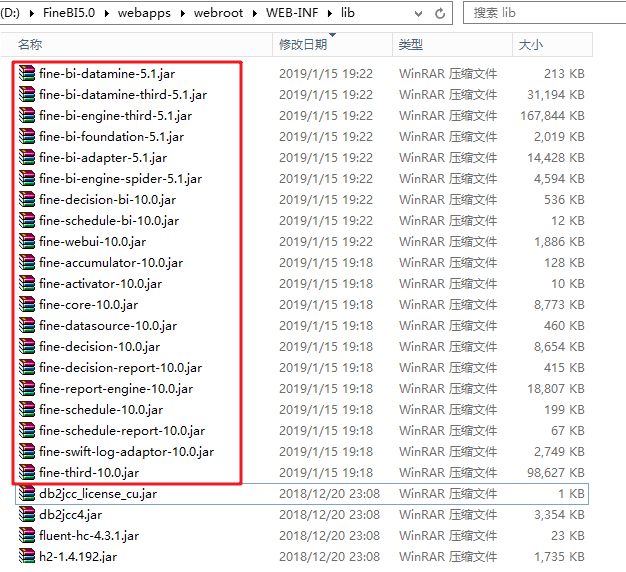Image resolution: width=626 pixels, height=572 pixels.
Task: Select file name fine-bi-foundation-5.1.jar
Action: click(111, 137)
